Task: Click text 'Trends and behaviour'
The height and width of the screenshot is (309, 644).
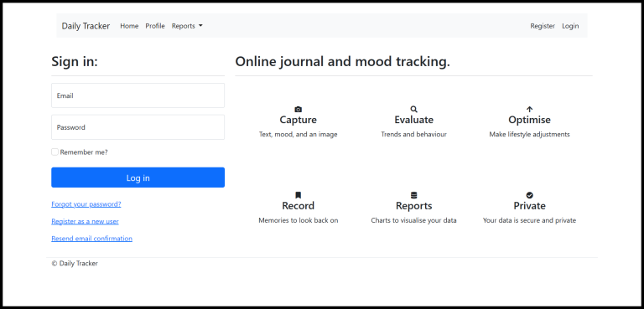Action: 413,134
